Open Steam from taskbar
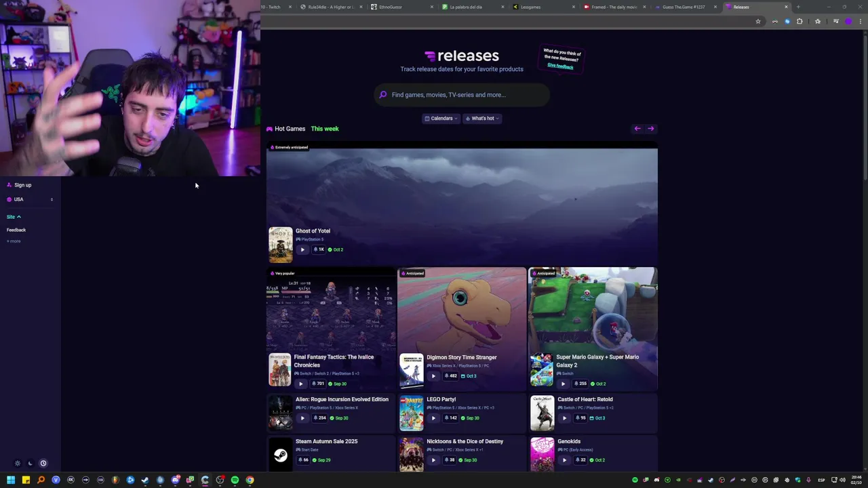This screenshot has height=488, width=868. [x=145, y=480]
